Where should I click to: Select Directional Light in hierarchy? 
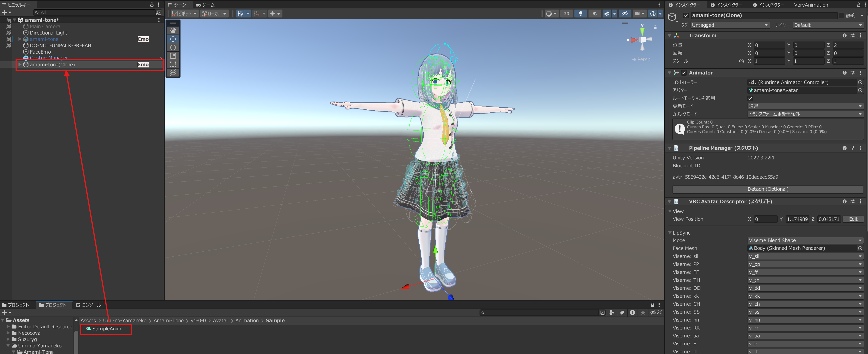[x=48, y=33]
